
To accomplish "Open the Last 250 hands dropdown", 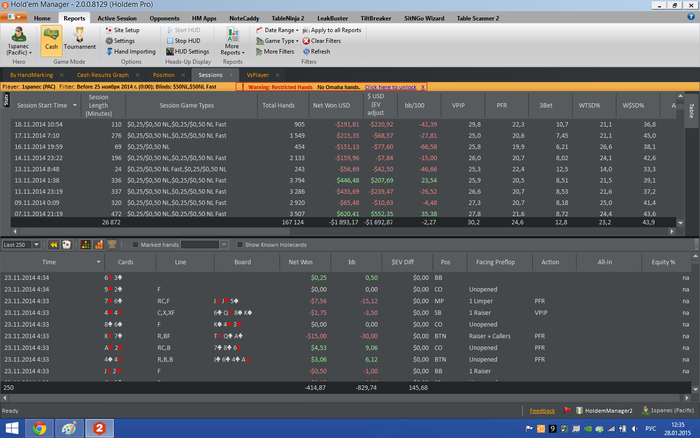I will pyautogui.click(x=37, y=245).
